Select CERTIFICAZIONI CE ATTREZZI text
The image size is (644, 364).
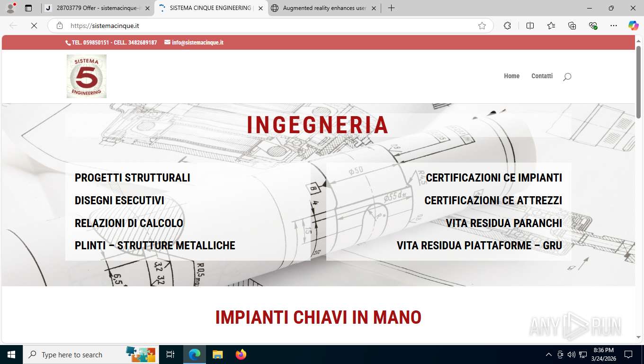point(493,200)
